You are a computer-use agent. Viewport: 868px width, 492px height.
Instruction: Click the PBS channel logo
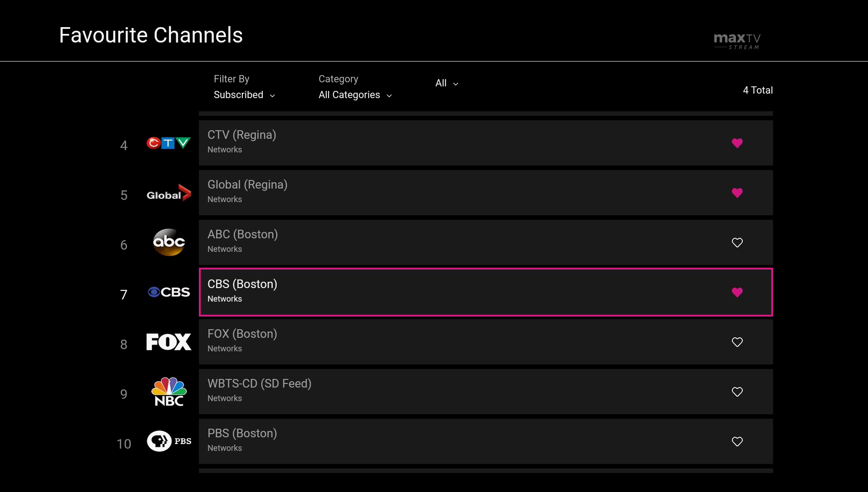[x=169, y=441]
